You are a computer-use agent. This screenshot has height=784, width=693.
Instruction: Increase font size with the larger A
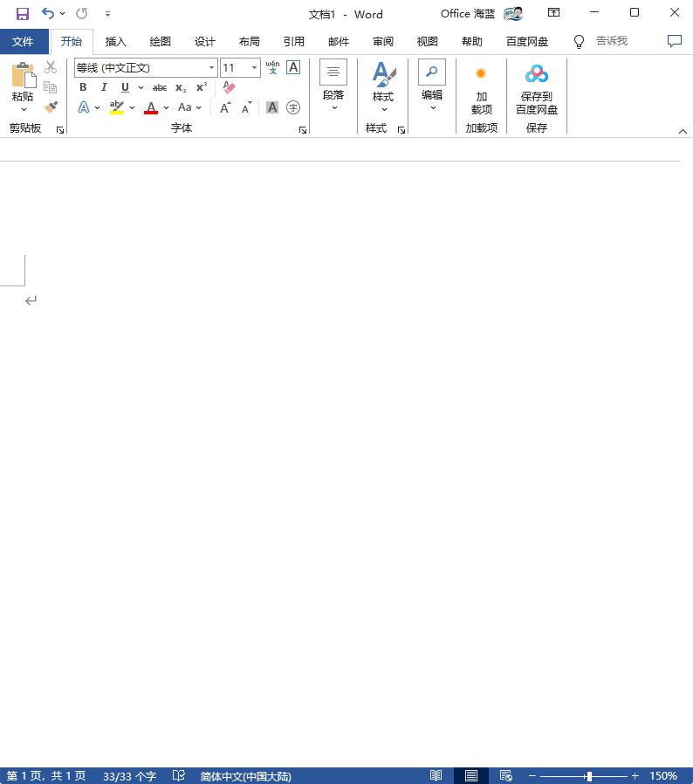pyautogui.click(x=225, y=107)
